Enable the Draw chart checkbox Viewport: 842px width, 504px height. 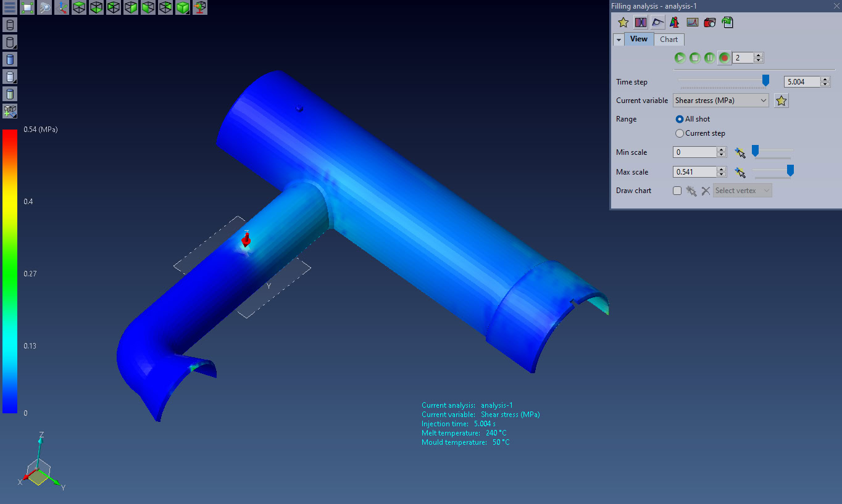pos(677,191)
